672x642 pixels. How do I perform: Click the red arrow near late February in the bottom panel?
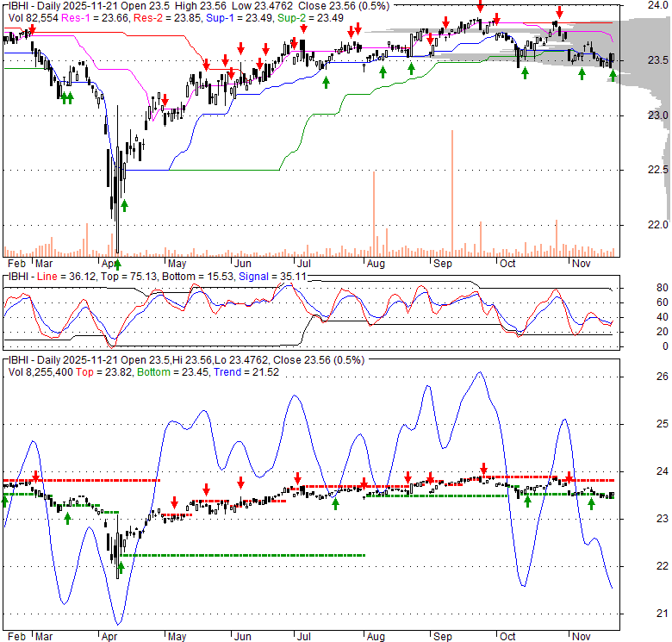click(35, 475)
